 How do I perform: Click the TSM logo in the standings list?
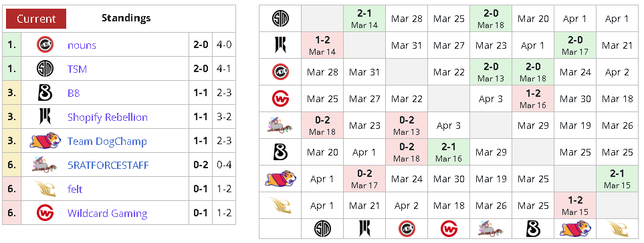(x=45, y=69)
